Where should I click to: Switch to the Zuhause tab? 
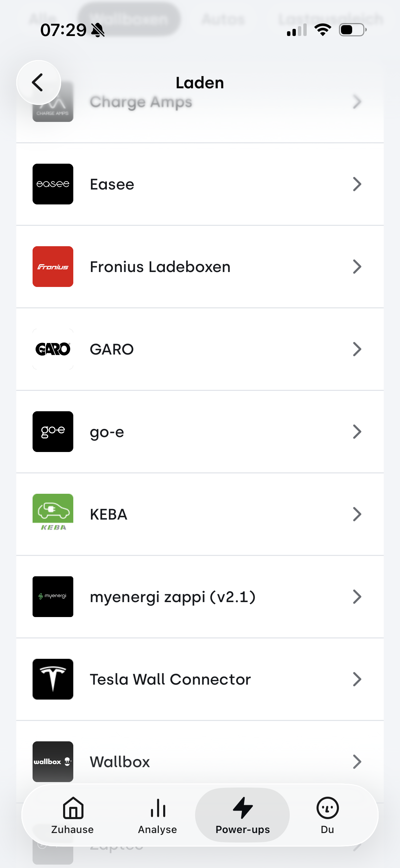[x=73, y=815]
